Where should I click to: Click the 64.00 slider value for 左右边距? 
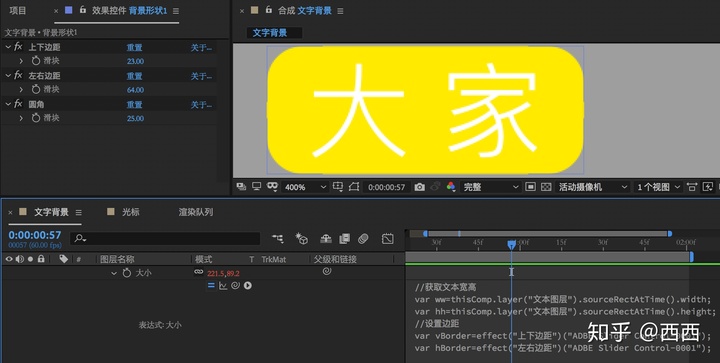(135, 90)
